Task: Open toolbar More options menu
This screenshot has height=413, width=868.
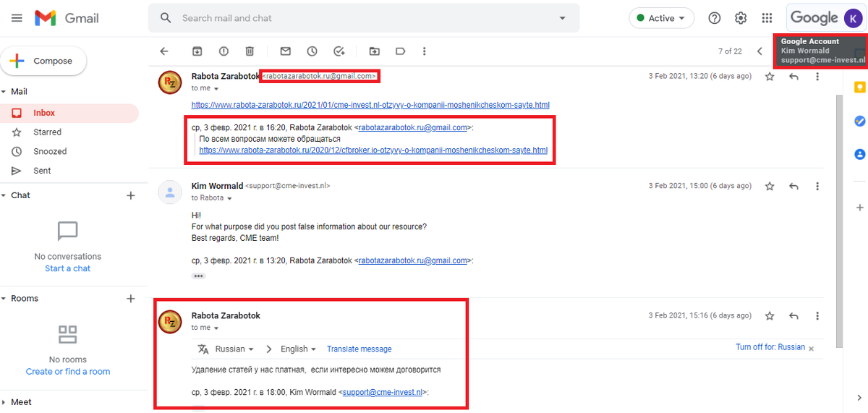Action: tap(424, 51)
